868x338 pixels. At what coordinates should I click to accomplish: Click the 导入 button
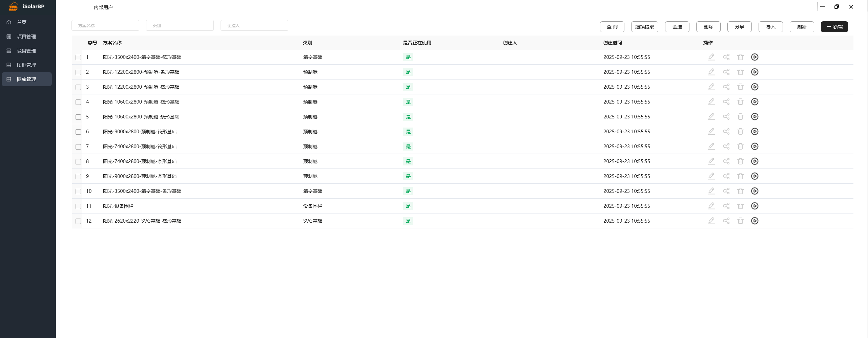pos(770,27)
